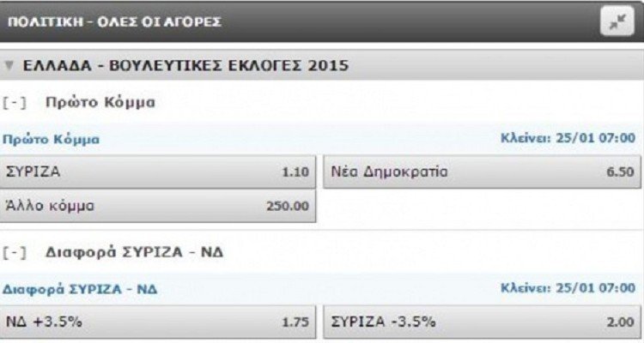Click the collapse arrows icon at top right
The width and height of the screenshot is (644, 343).
[617, 21]
